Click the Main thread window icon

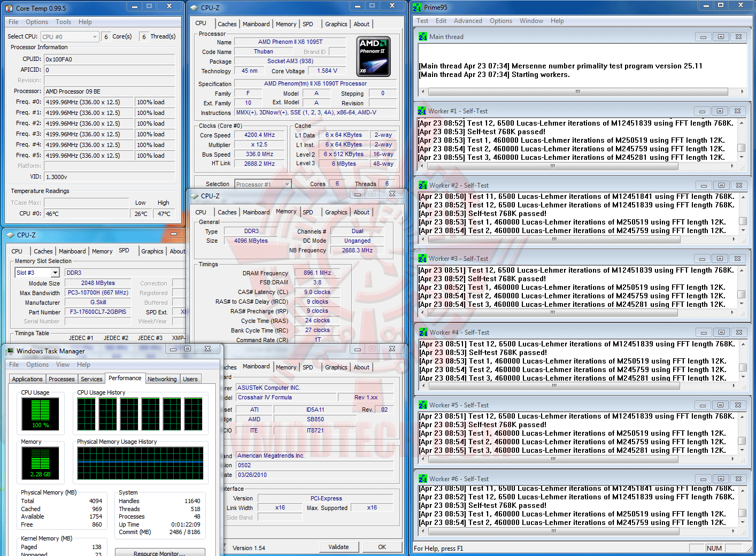423,37
